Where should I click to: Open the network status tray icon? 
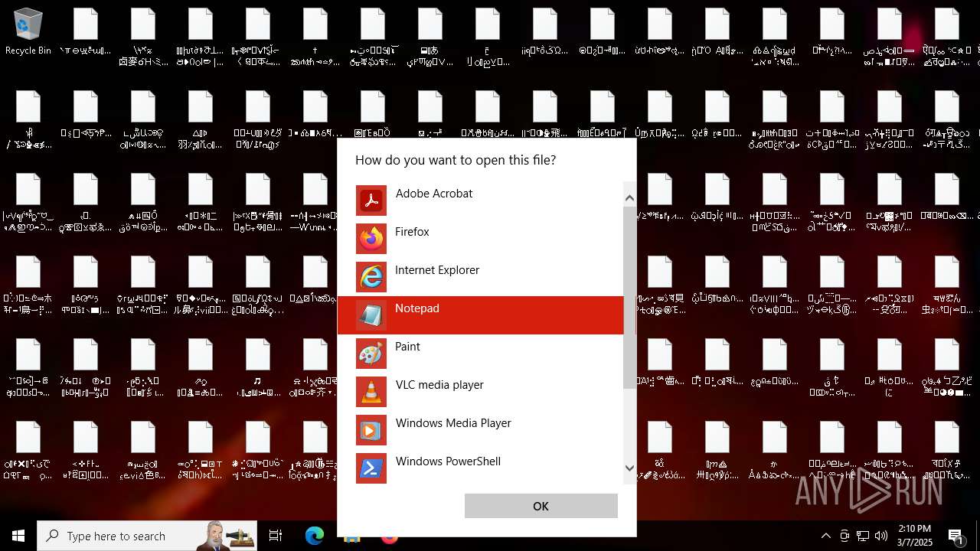click(863, 536)
